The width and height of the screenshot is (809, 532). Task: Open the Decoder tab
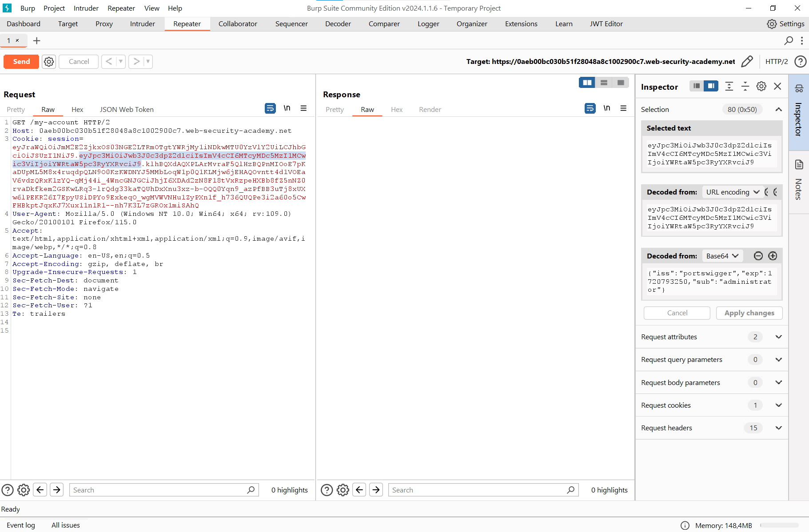[x=338, y=24]
